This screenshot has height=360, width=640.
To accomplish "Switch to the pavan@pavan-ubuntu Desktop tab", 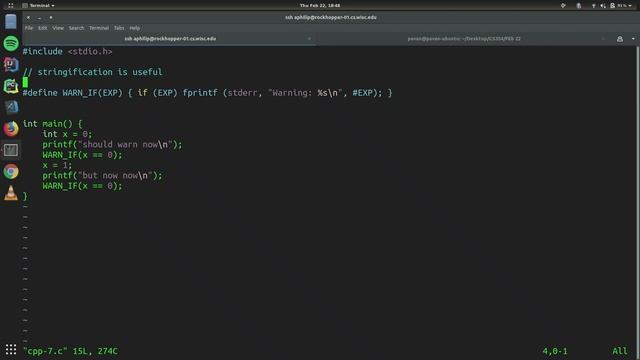I will (464, 39).
